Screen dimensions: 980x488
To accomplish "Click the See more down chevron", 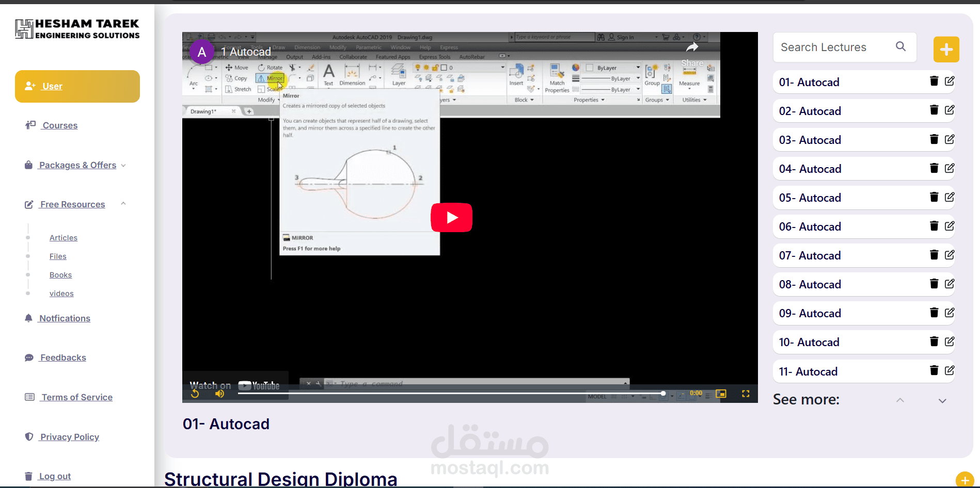I will (942, 401).
